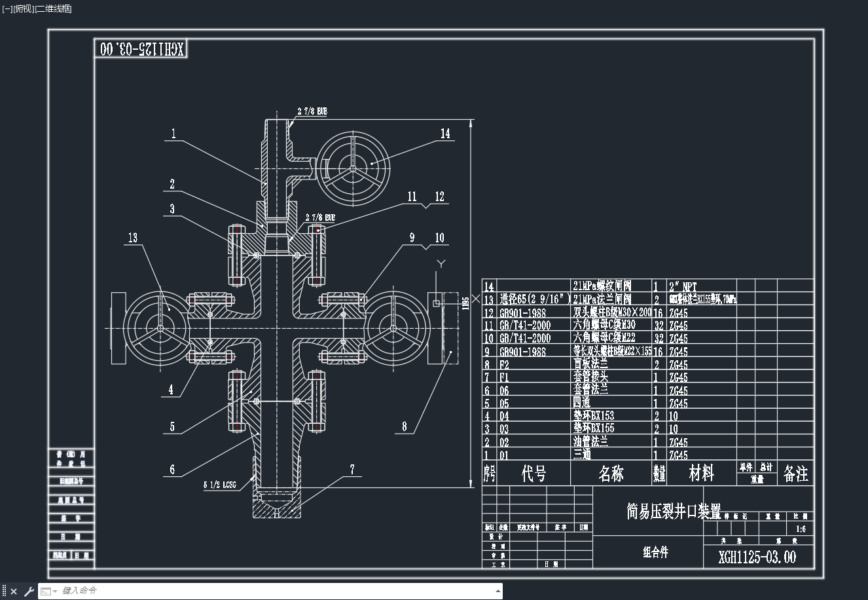The height and width of the screenshot is (600, 868).
Task: Open the 俯视 view controls menu
Action: (x=22, y=9)
